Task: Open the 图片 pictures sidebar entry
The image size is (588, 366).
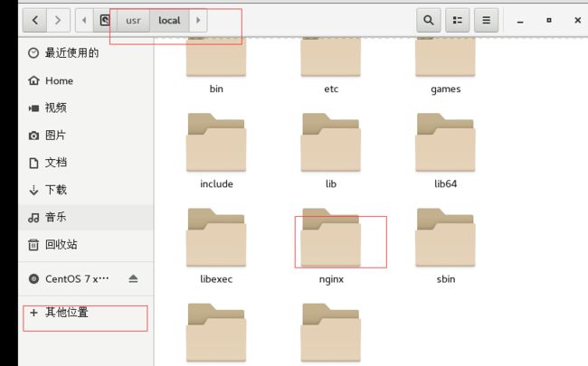Action: (x=86, y=136)
